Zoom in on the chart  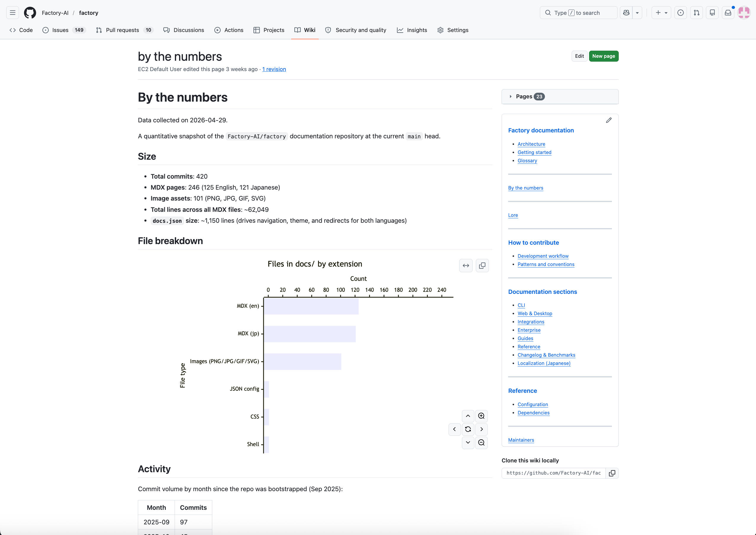coord(481,416)
